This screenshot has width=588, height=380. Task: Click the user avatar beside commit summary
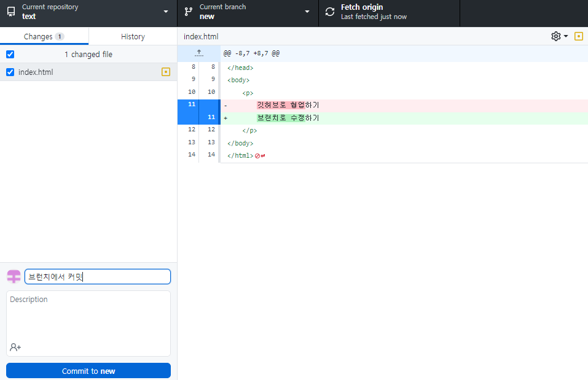coord(14,277)
